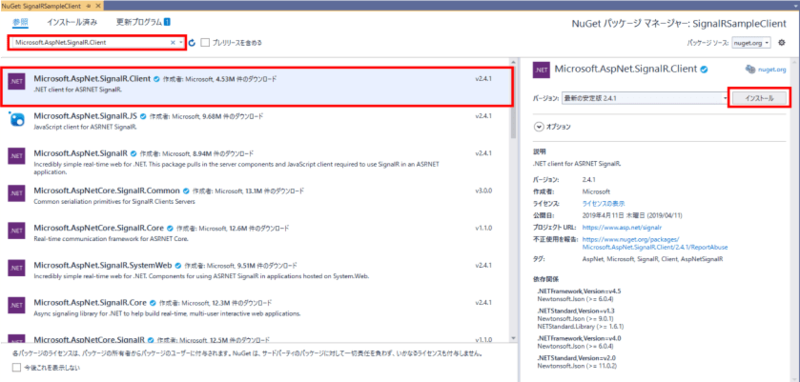
Task: Open the パッケージ ソース nuget.org dropdown
Action: tap(751, 43)
